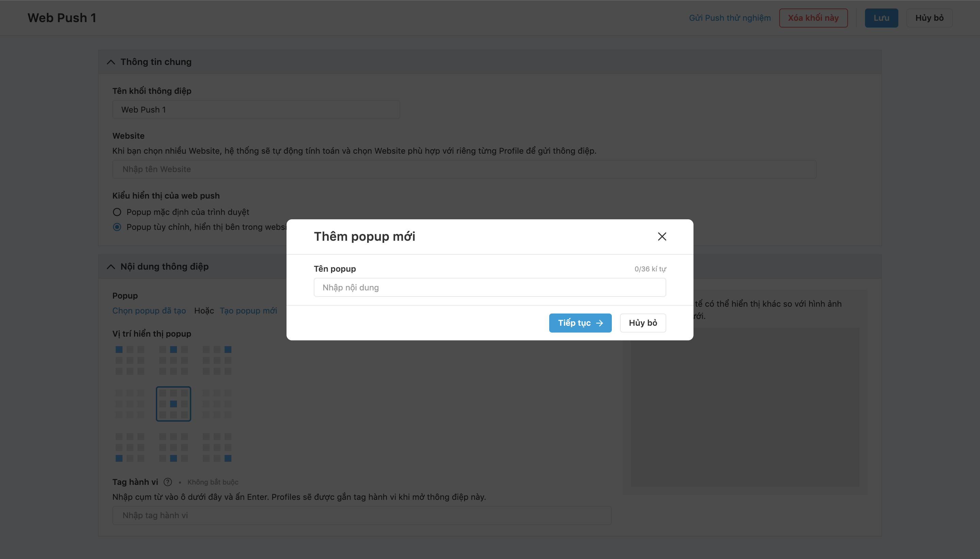Open the Nhập tên Website selector field
The image size is (980, 559).
(464, 169)
